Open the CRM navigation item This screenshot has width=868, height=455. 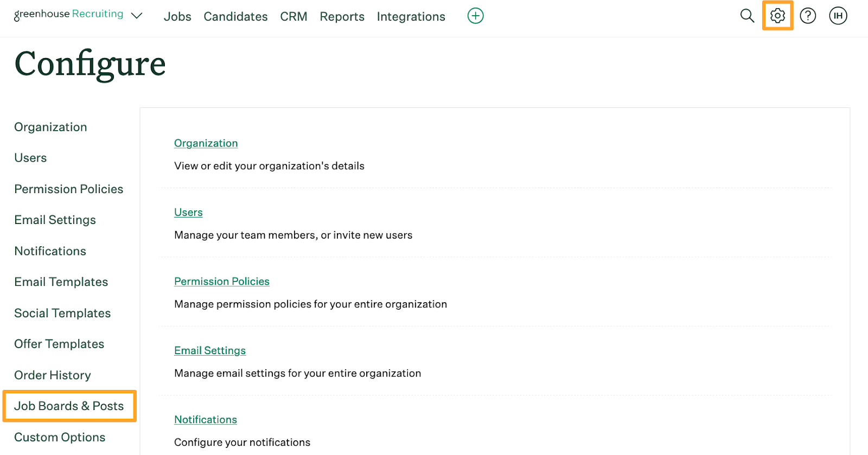[293, 17]
